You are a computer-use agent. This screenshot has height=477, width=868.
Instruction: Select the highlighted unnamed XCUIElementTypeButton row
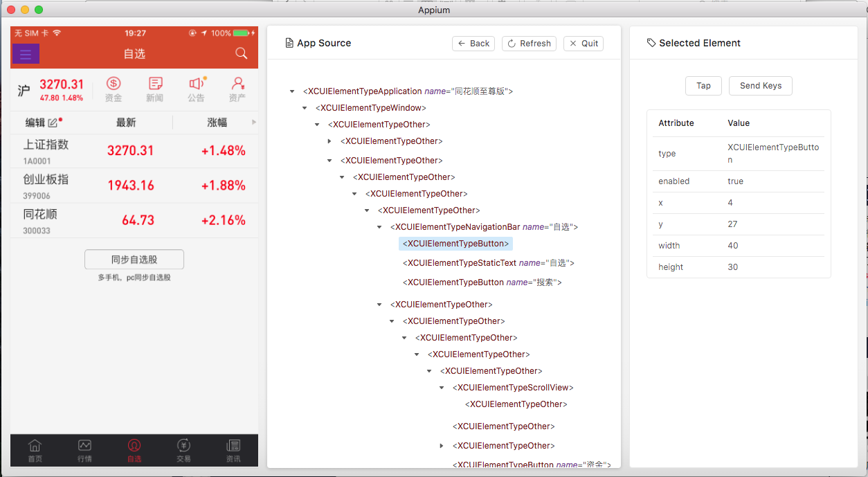[x=455, y=244]
